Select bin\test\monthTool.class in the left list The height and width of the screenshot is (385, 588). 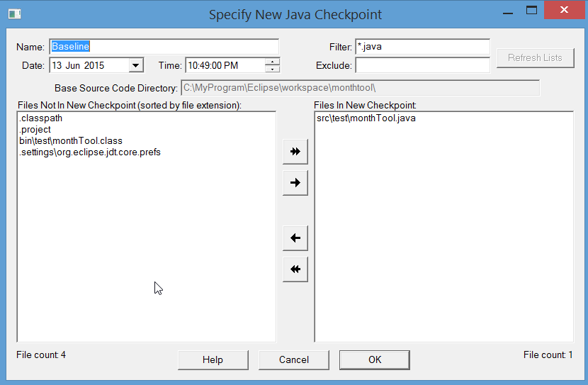[71, 140]
